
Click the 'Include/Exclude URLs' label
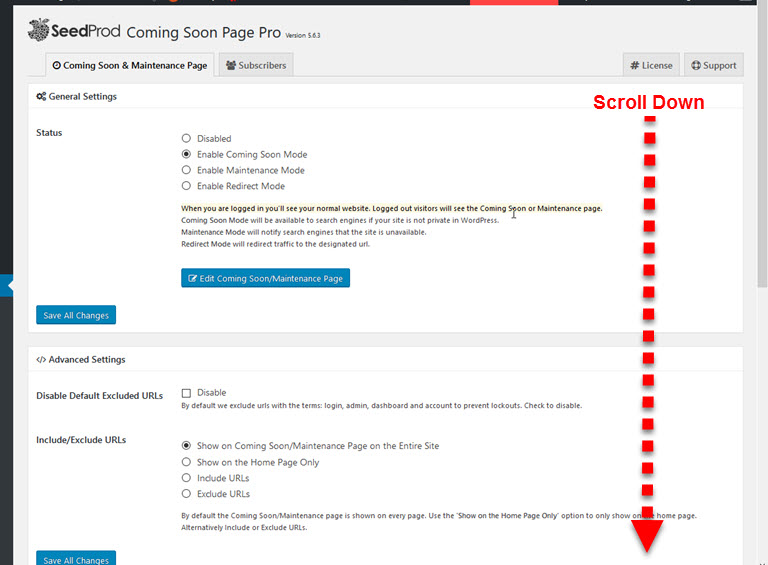click(x=81, y=440)
